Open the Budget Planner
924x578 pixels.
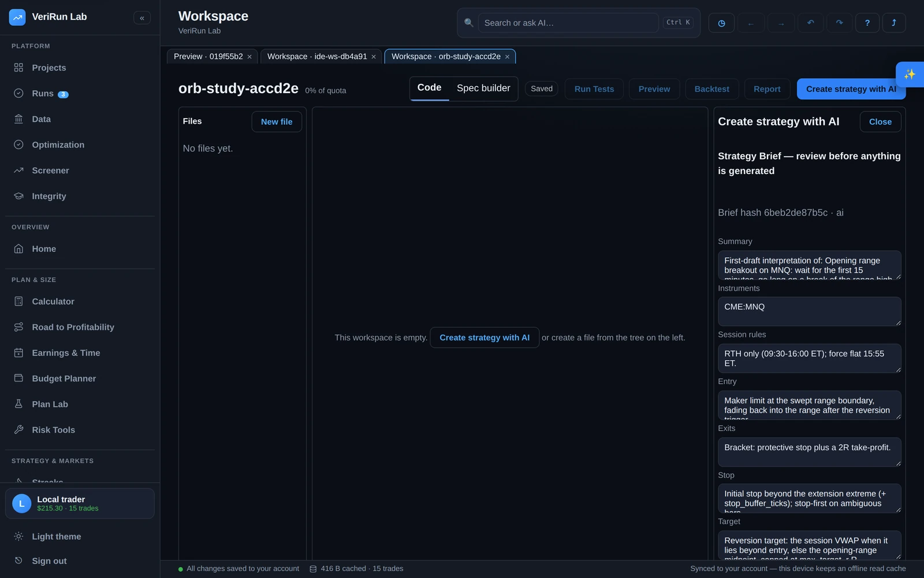tap(80, 379)
